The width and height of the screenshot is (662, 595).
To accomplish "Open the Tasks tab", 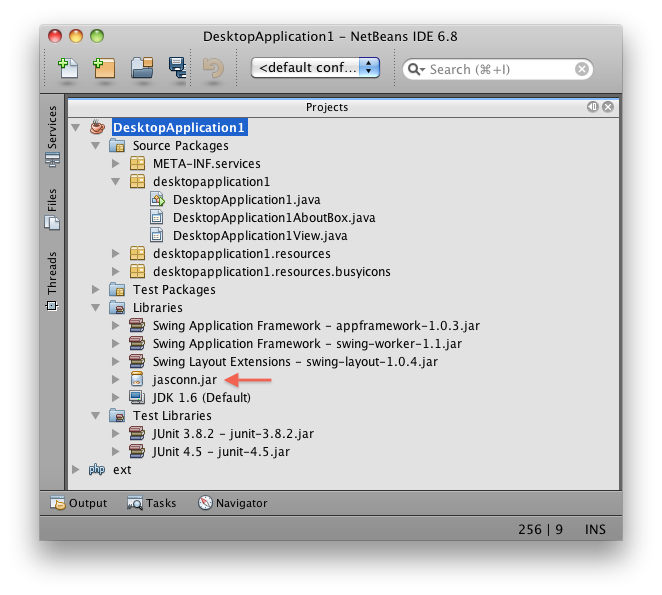I will pyautogui.click(x=152, y=503).
